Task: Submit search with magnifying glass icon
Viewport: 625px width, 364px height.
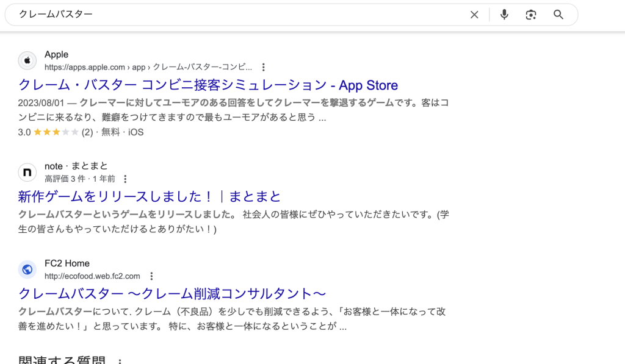Action: [x=558, y=15]
